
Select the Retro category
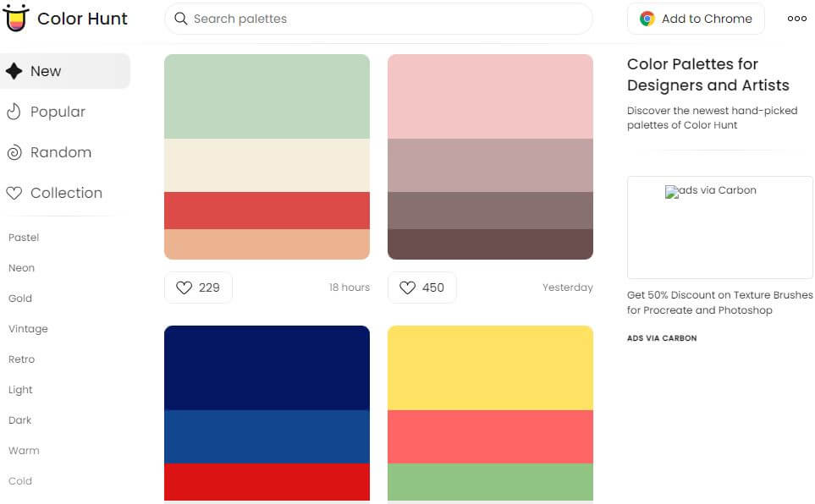point(22,359)
